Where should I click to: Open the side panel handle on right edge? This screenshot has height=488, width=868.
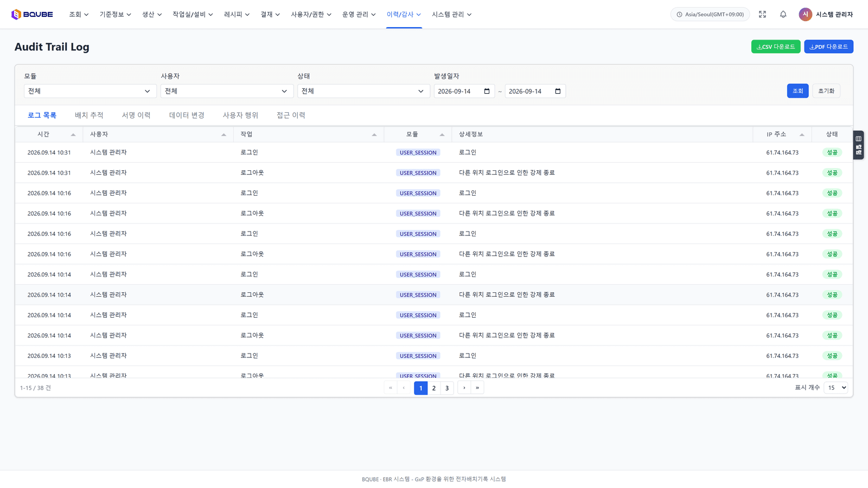click(x=858, y=145)
